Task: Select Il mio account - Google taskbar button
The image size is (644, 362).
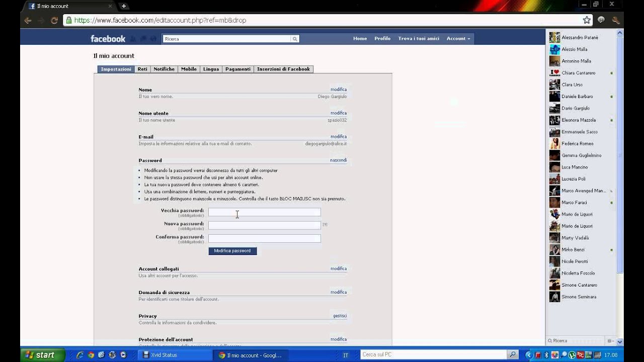Action: pyautogui.click(x=250, y=355)
